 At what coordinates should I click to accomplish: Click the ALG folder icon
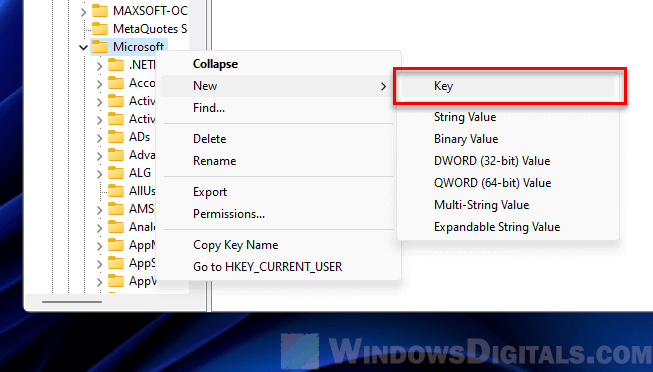[x=116, y=172]
